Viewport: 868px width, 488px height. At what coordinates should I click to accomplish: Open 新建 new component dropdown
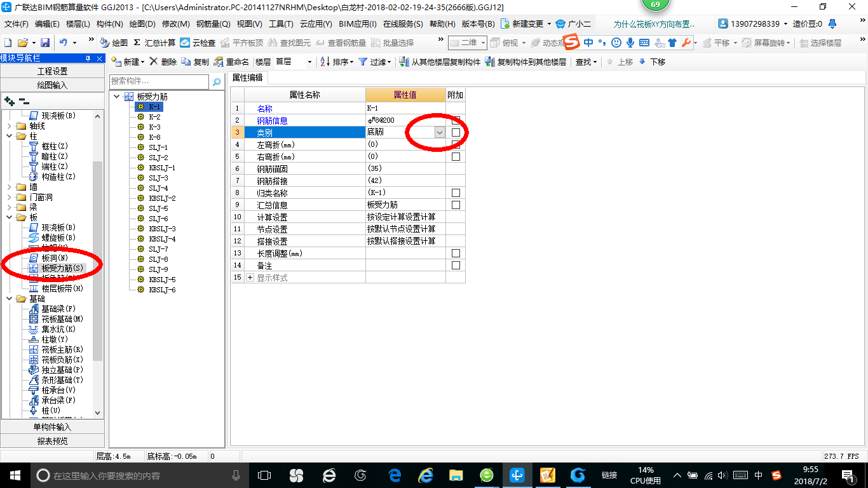click(128, 62)
